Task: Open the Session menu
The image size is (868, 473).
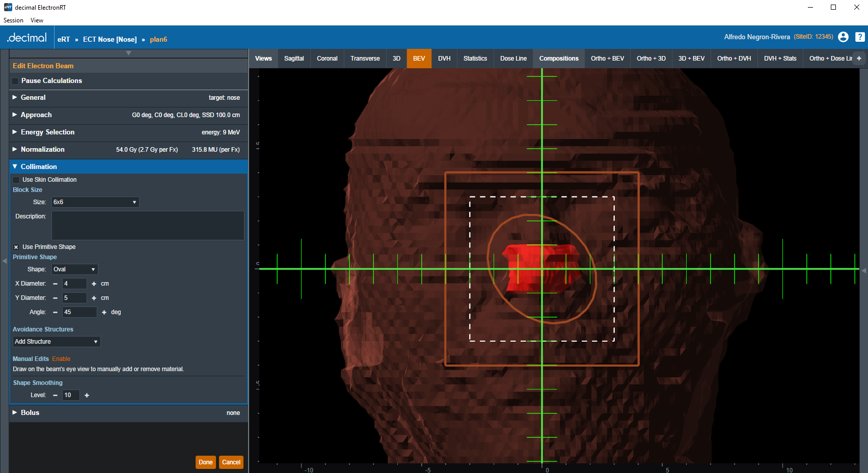Action: click(x=13, y=20)
